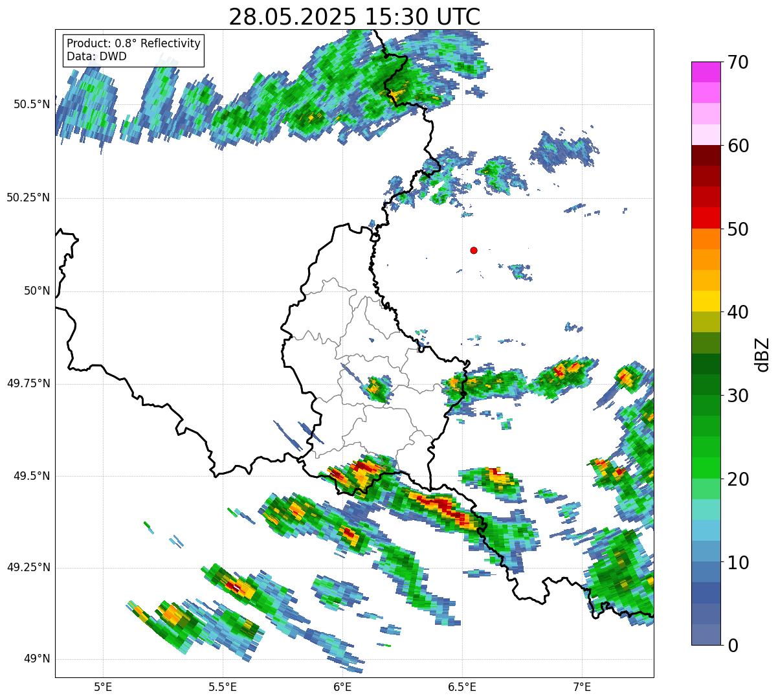Click the dBZ colorbar axis label
The width and height of the screenshot is (778, 700).
click(762, 354)
